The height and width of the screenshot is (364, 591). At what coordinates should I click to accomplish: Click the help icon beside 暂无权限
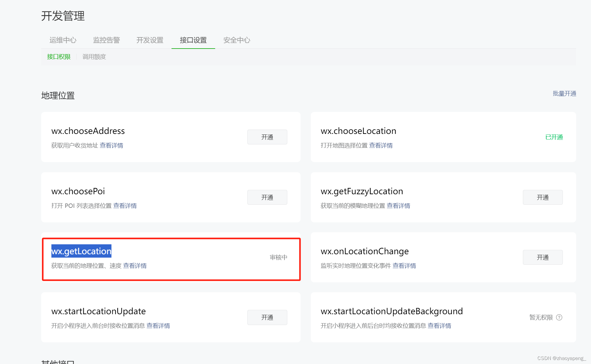(x=559, y=317)
